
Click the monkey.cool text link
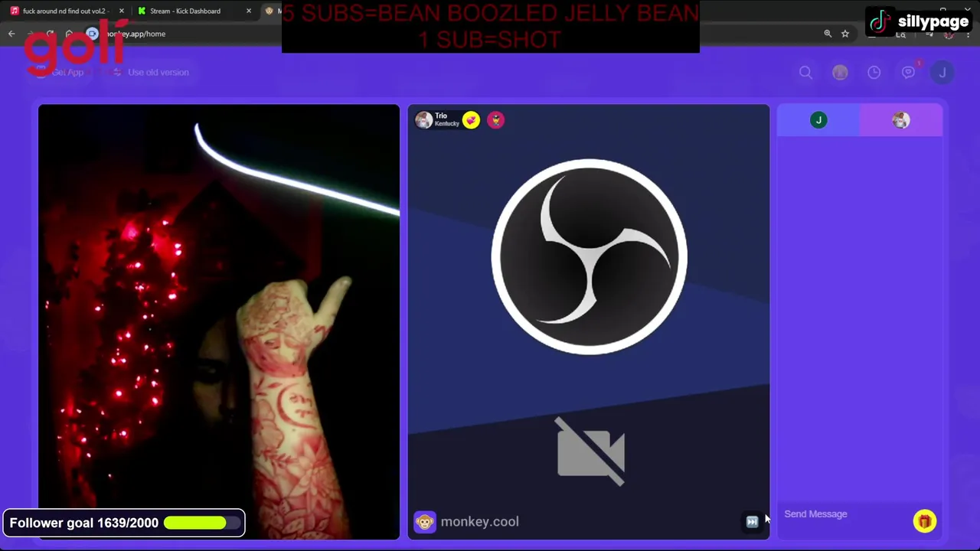(x=479, y=522)
